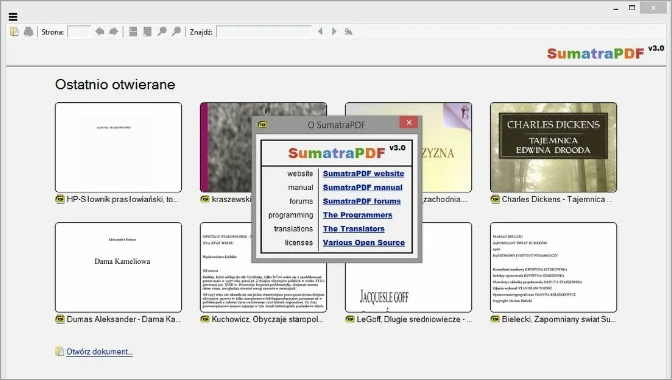
Task: Click the folder icon beside Otwórz dokument
Action: pos(60,351)
